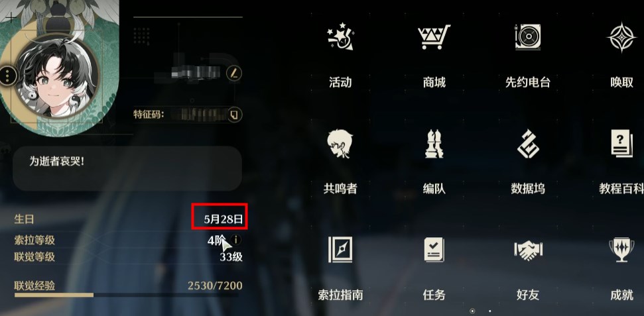Switch to the second menu page dot

(x=490, y=311)
